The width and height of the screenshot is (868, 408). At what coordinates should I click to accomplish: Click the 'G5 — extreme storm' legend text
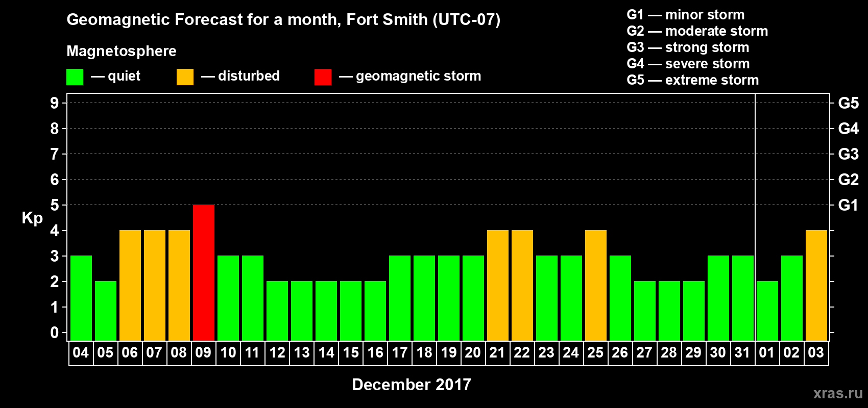(692, 80)
